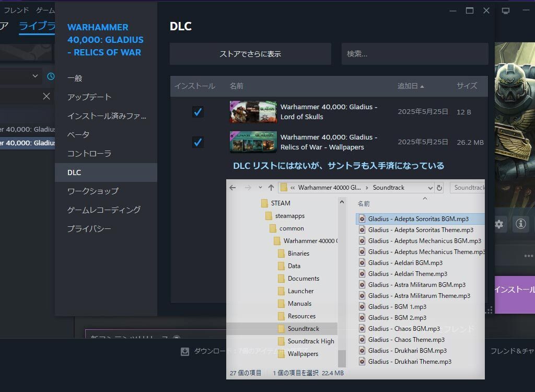535x392 pixels.
Task: Open 一般 properties tab
Action: [106, 78]
